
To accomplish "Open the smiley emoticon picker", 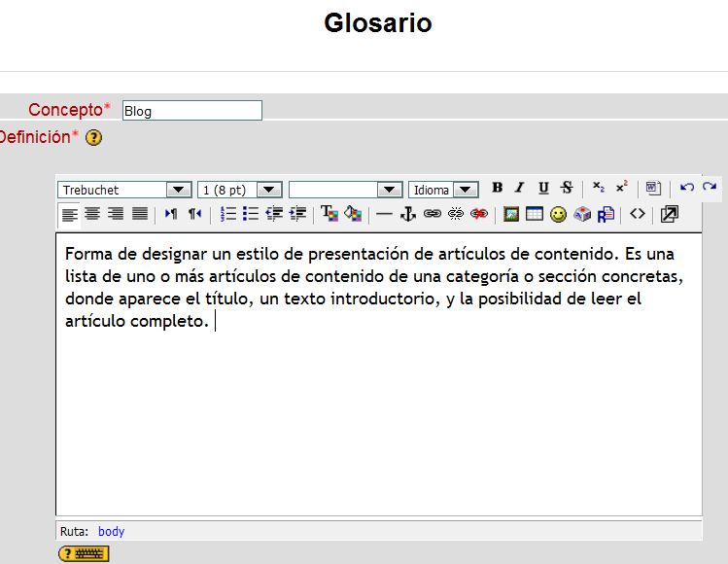I will (x=558, y=215).
